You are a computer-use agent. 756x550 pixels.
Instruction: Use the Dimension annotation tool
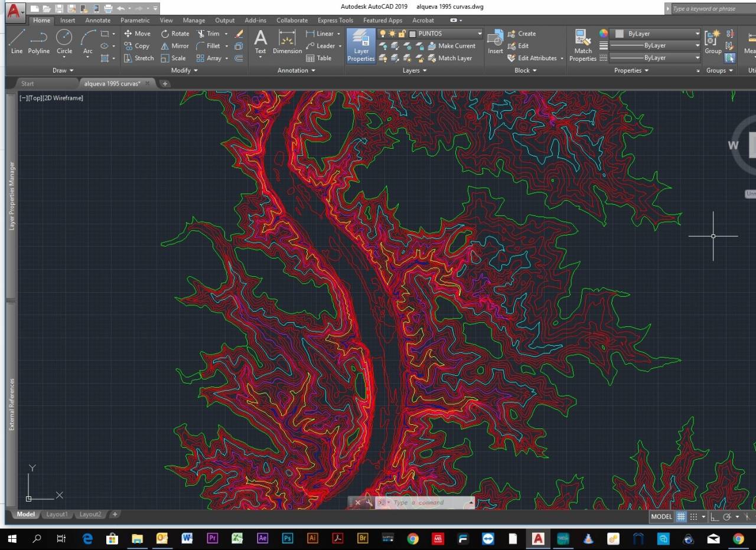(287, 41)
